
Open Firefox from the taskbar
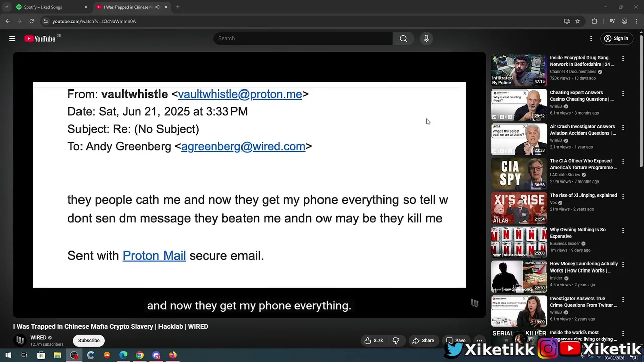(x=173, y=355)
